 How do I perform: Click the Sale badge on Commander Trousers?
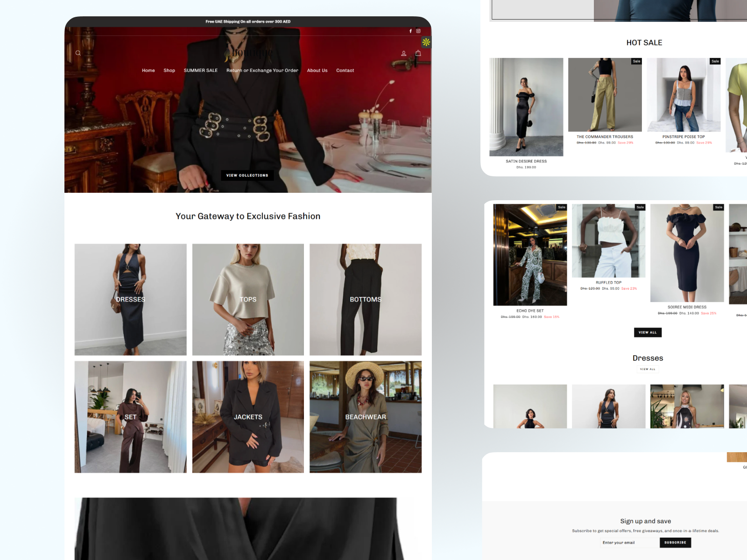pyautogui.click(x=637, y=61)
